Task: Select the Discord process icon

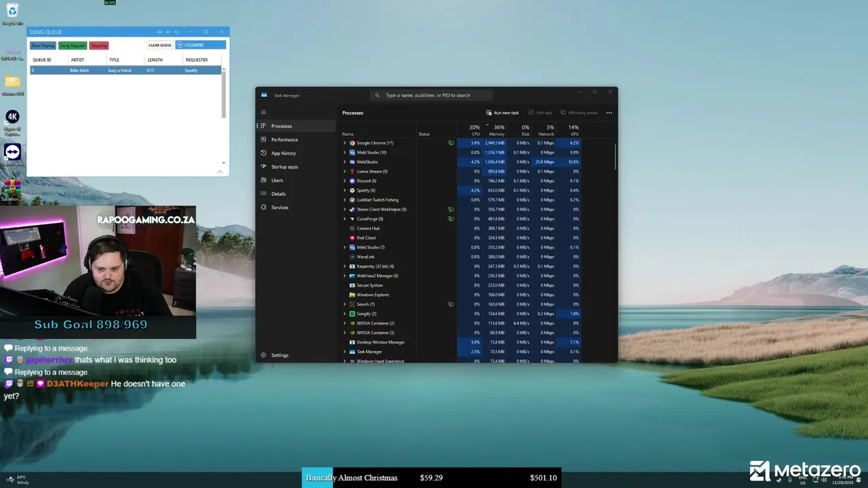Action: click(352, 181)
